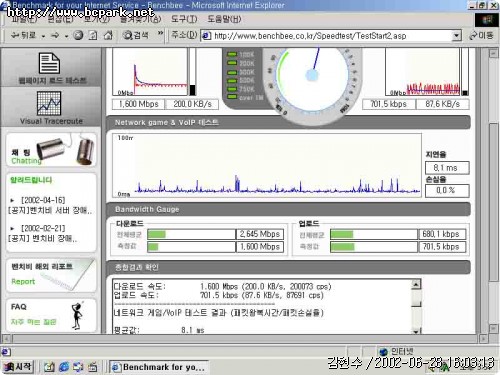The height and width of the screenshot is (375, 500).
Task: Open the FAQ banner
Action: click(x=50, y=315)
